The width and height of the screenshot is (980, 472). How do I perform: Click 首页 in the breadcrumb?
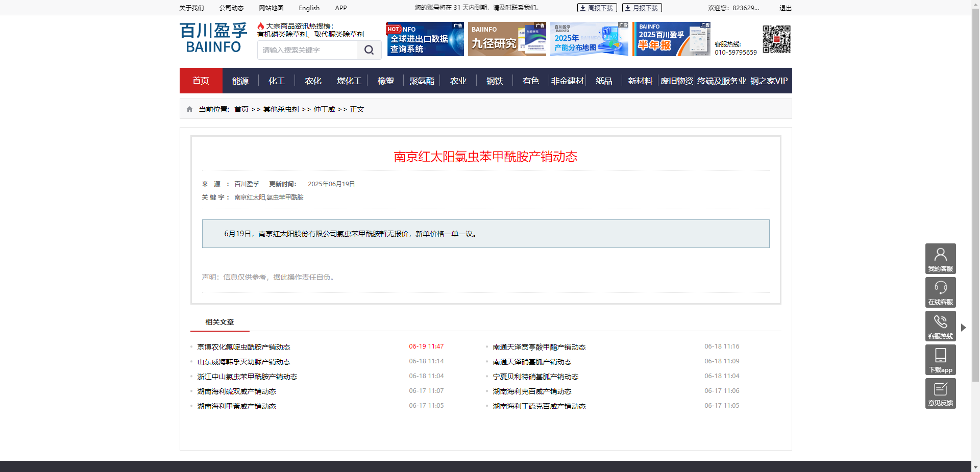[x=241, y=109]
